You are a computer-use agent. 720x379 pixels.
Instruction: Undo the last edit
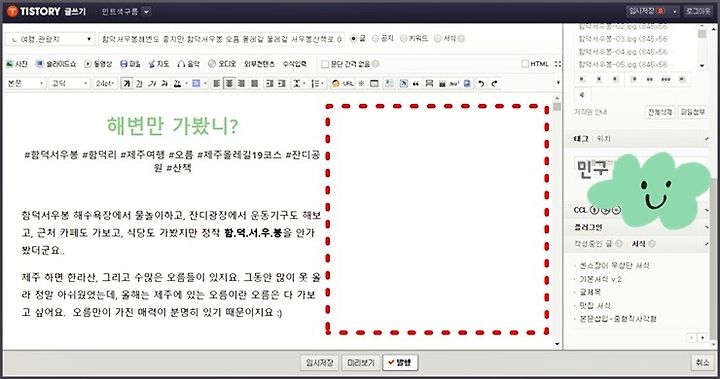[481, 83]
